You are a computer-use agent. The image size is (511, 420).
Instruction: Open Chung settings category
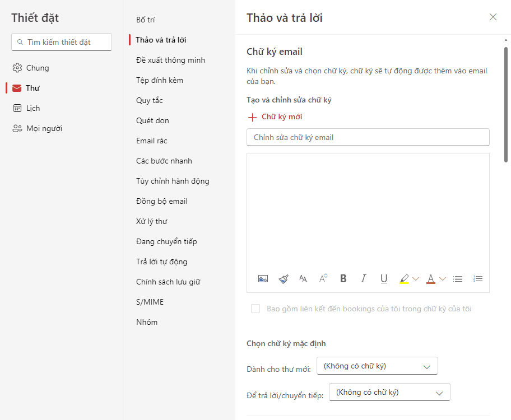coord(38,68)
